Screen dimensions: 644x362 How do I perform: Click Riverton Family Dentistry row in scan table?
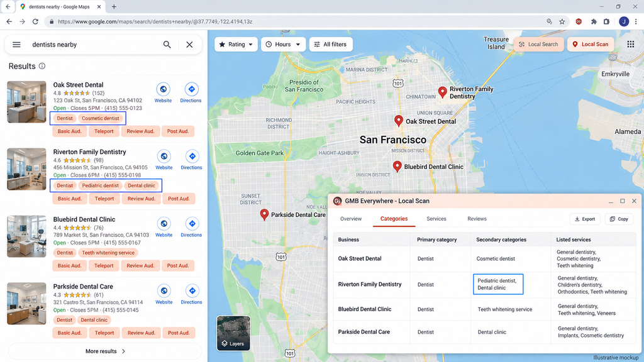click(x=485, y=285)
